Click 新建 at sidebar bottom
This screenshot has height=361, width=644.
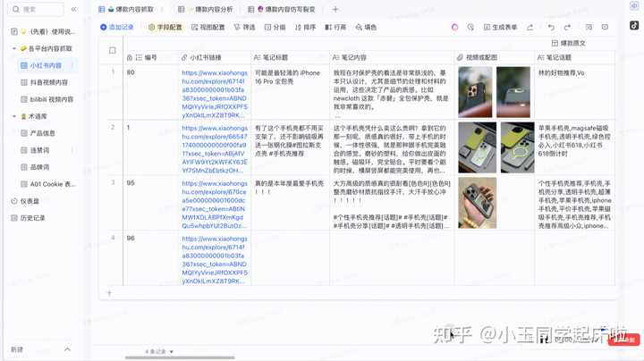[17, 349]
